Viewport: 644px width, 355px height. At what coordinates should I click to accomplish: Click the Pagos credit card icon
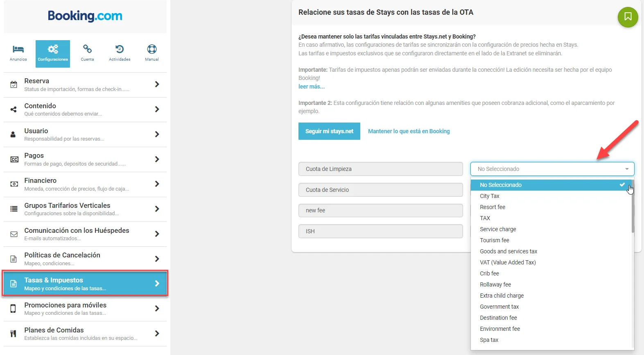[x=14, y=159]
